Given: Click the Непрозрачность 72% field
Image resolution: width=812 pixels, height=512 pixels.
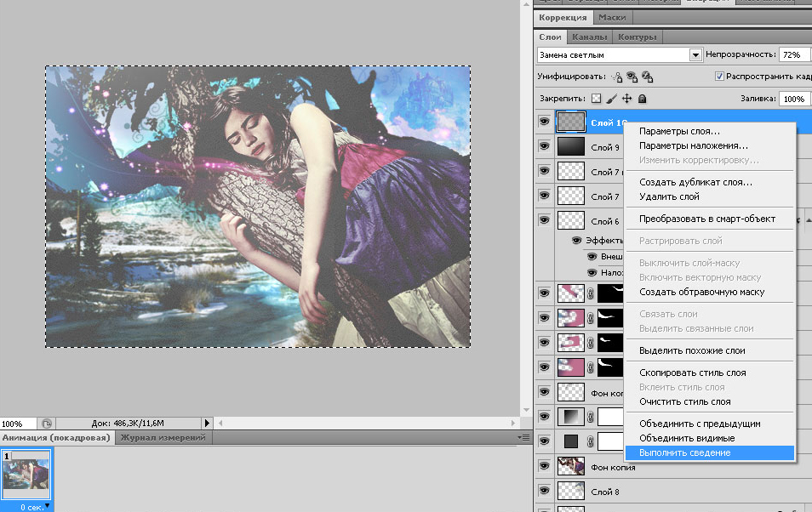Looking at the screenshot, I should pos(794,54).
